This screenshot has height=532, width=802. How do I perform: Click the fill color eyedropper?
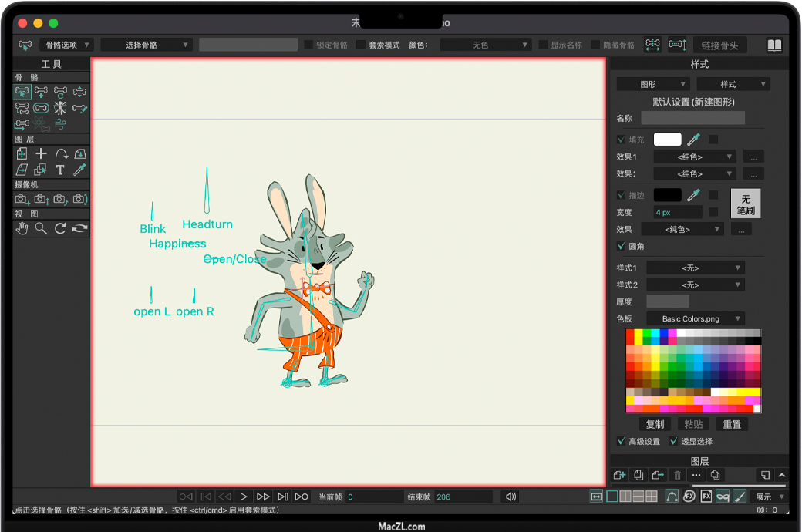coord(694,140)
